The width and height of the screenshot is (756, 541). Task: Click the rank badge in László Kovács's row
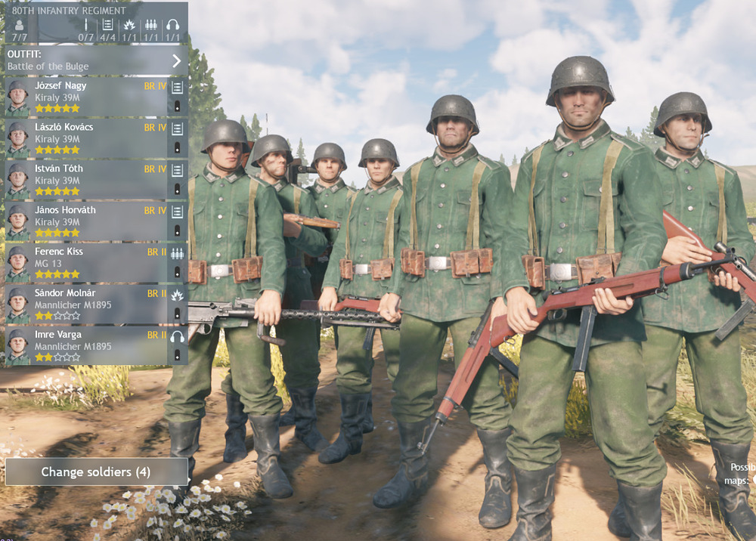pos(177,148)
